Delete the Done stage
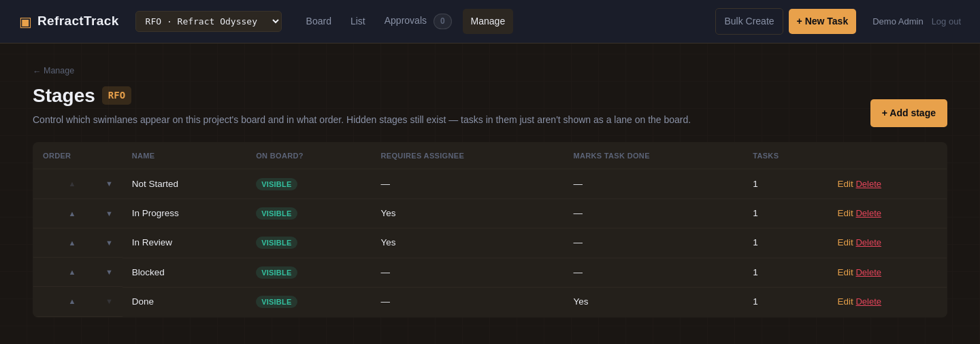 (x=868, y=301)
